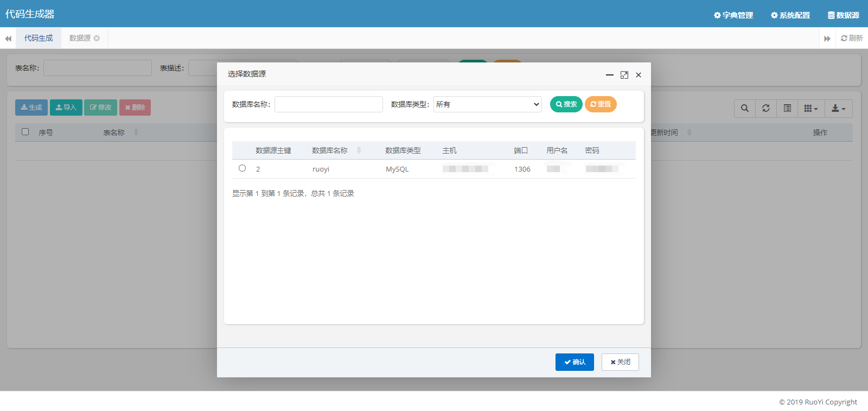Click the 数据库类型 column header in dialog table

point(403,150)
